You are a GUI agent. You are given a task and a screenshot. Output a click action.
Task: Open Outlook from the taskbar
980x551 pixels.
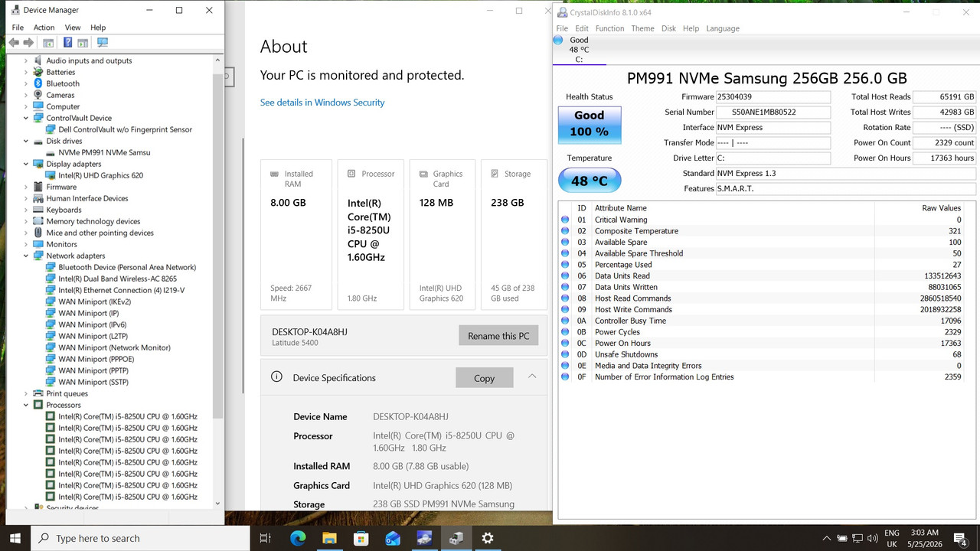coord(393,538)
